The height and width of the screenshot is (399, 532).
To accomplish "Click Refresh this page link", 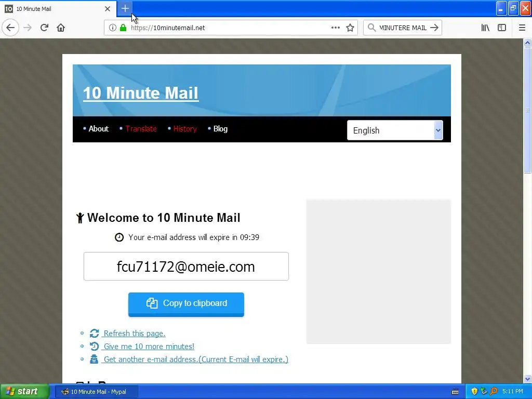I will point(135,333).
